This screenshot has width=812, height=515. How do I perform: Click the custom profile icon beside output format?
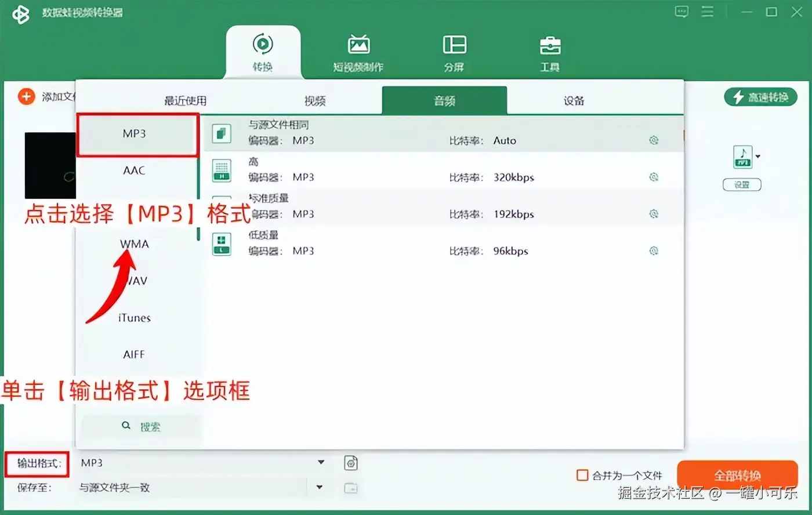[350, 463]
